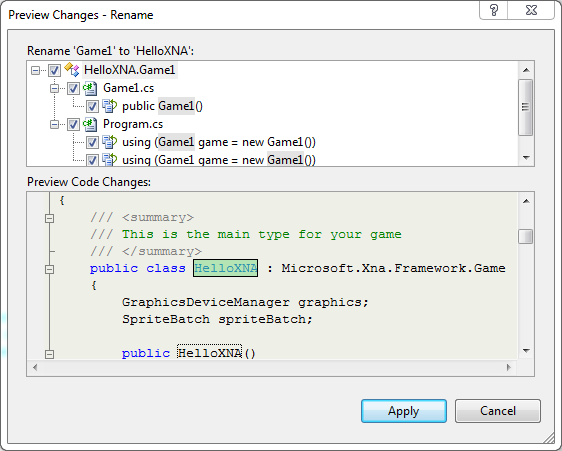
Task: Cancel the rename preview dialog
Action: [497, 411]
